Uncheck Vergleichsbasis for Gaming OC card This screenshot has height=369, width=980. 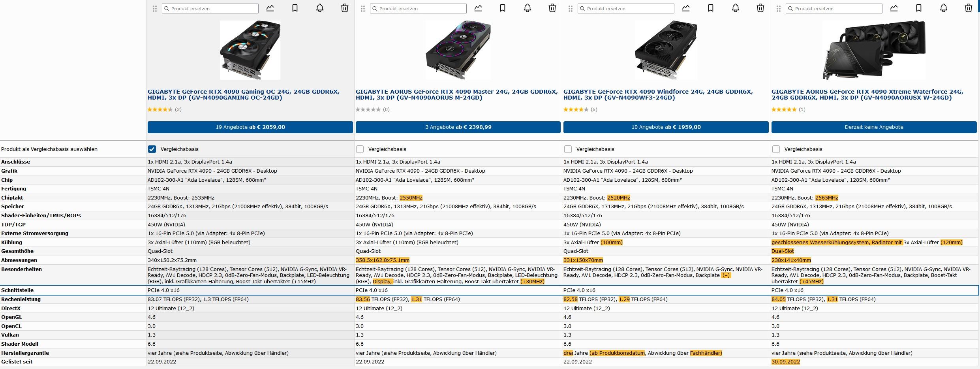152,149
